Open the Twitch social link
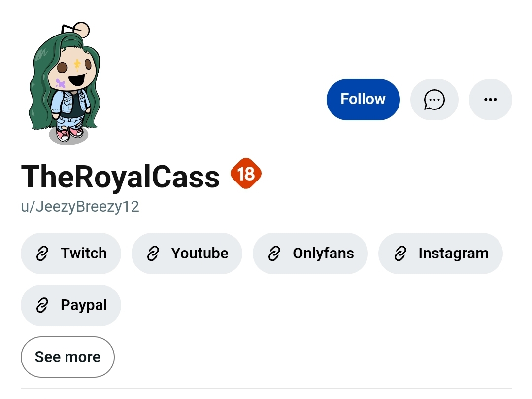 (83, 254)
